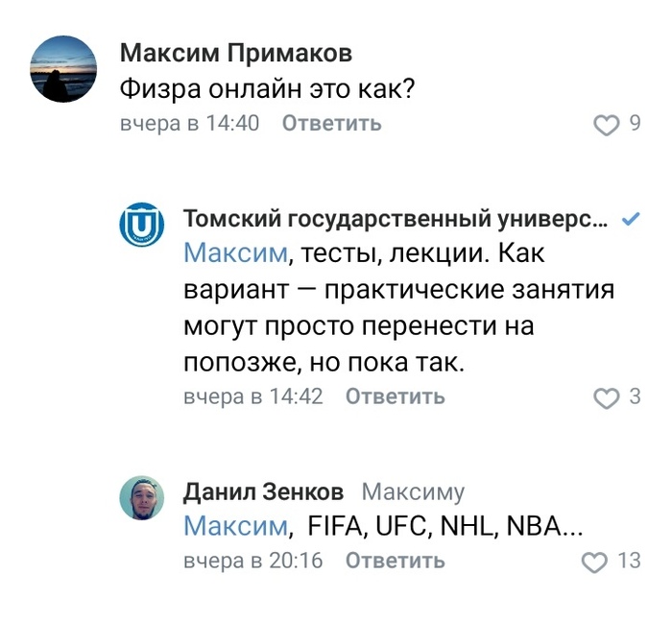
Task: Open Данил Зенков author name link
Action: point(263,492)
